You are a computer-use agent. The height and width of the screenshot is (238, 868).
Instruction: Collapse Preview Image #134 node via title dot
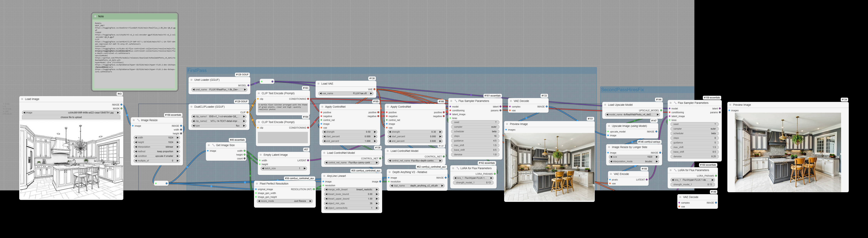[730, 105]
